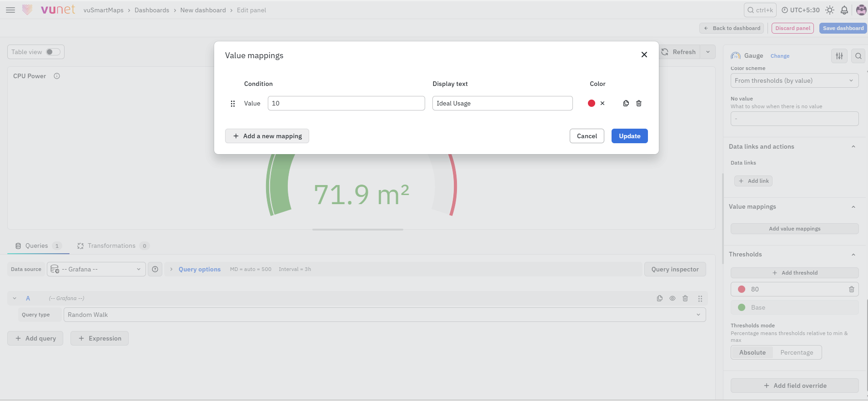The height and width of the screenshot is (401, 868).
Task: Duplicate query A
Action: (660, 298)
